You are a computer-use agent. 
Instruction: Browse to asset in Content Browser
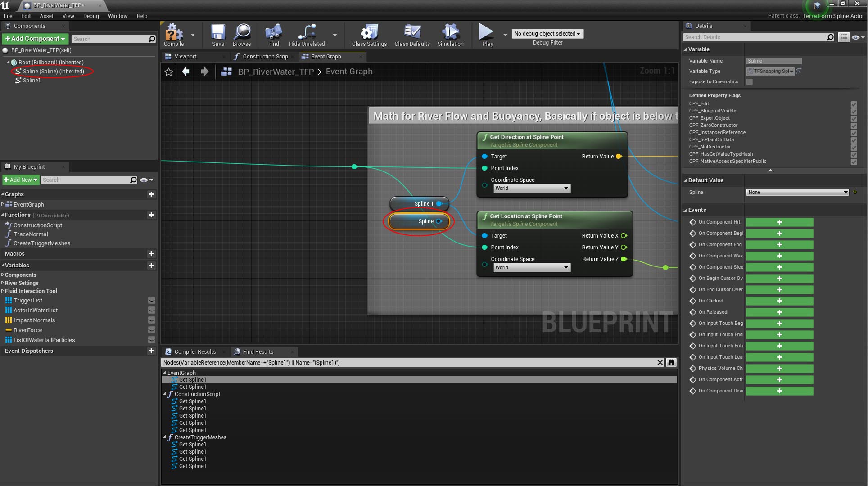tap(242, 35)
